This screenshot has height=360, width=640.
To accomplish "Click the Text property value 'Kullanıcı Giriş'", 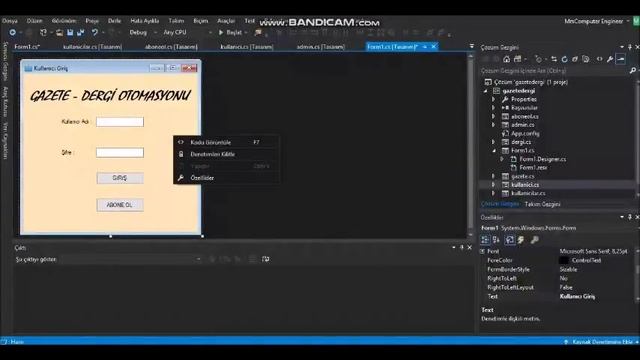I will point(577,296).
